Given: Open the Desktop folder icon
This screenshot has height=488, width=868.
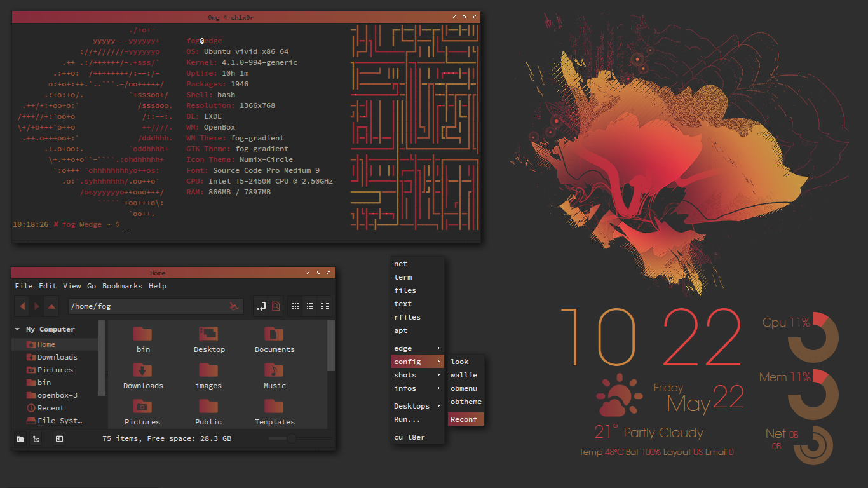Looking at the screenshot, I should pyautogui.click(x=209, y=334).
